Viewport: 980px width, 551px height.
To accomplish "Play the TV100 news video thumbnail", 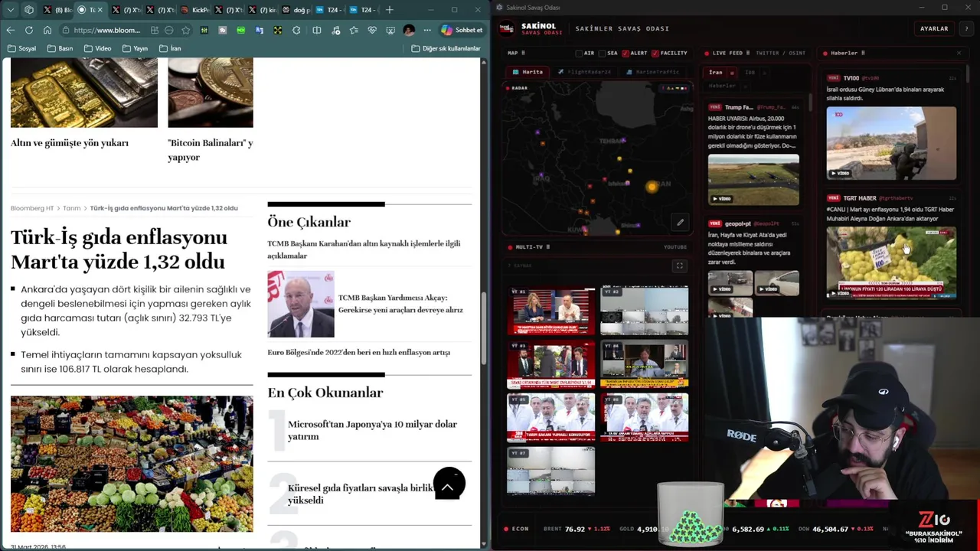I will (x=891, y=143).
